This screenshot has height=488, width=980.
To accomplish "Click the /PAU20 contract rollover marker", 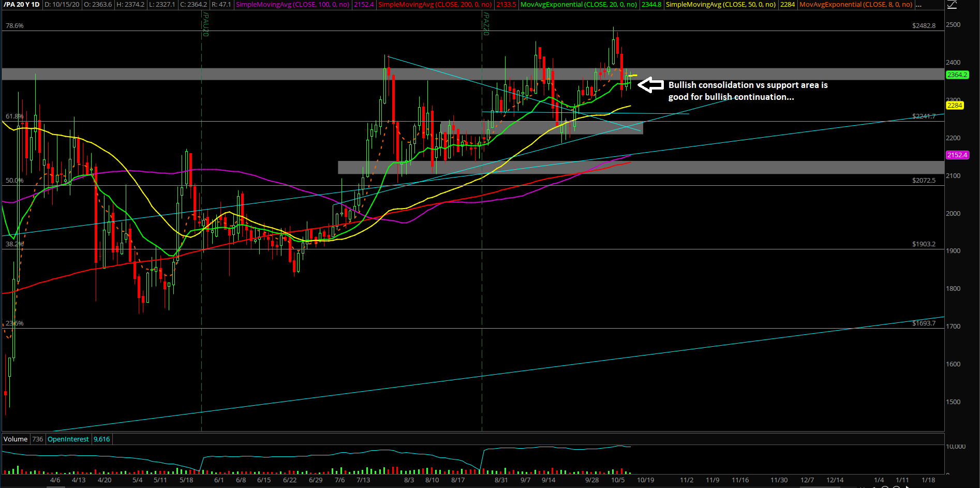I will pyautogui.click(x=205, y=24).
